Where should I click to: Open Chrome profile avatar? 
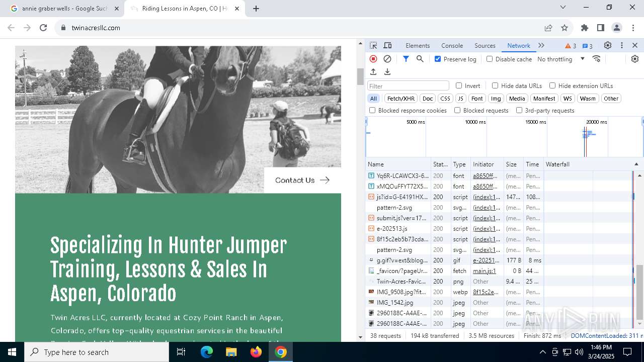(x=617, y=28)
